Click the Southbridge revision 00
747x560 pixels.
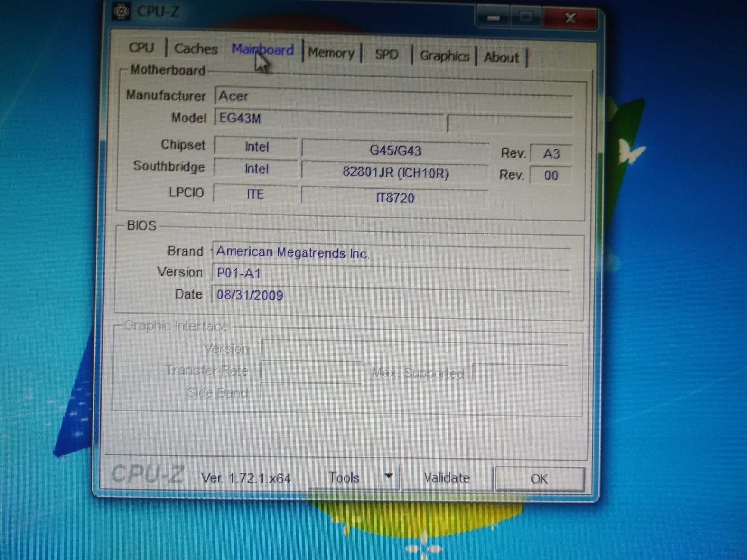551,175
